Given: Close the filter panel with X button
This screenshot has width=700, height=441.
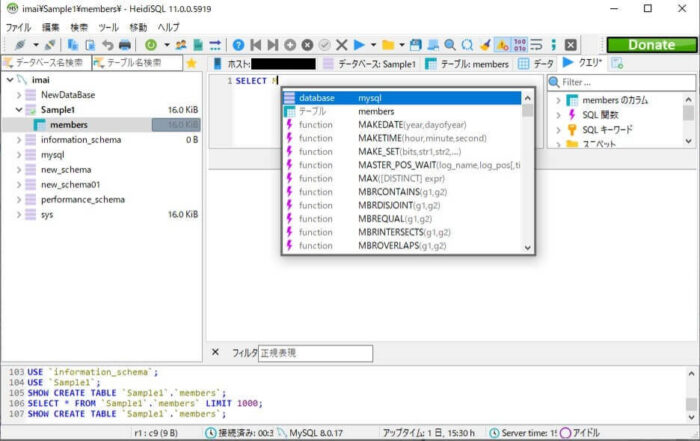Looking at the screenshot, I should point(215,352).
